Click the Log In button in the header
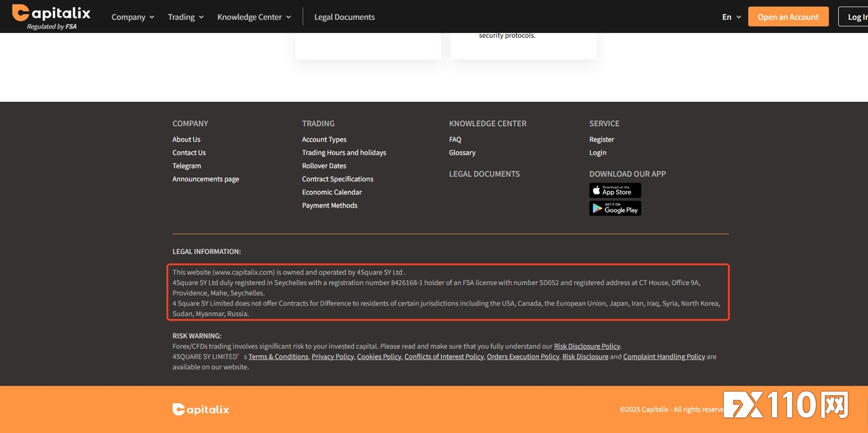 [x=854, y=17]
